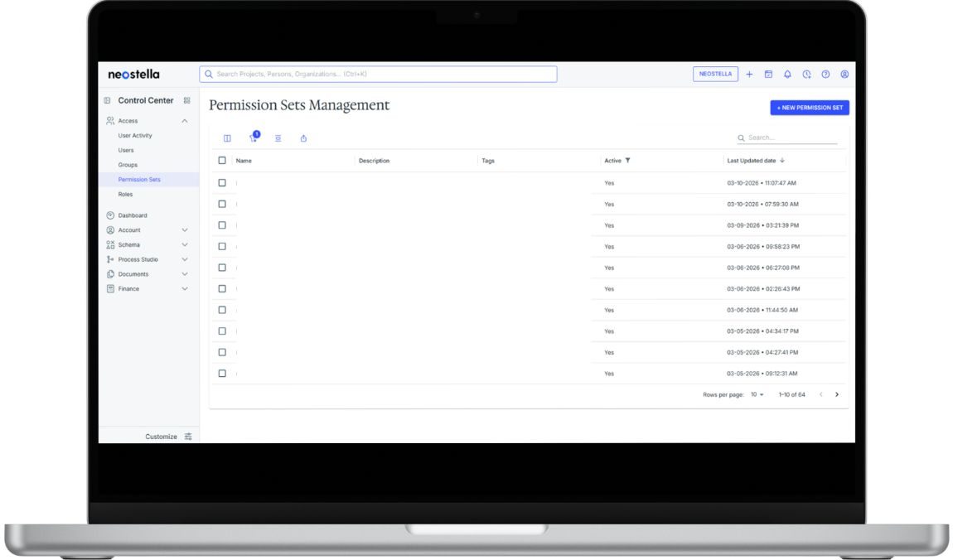Expand the Process Studio sidebar section

click(x=185, y=259)
